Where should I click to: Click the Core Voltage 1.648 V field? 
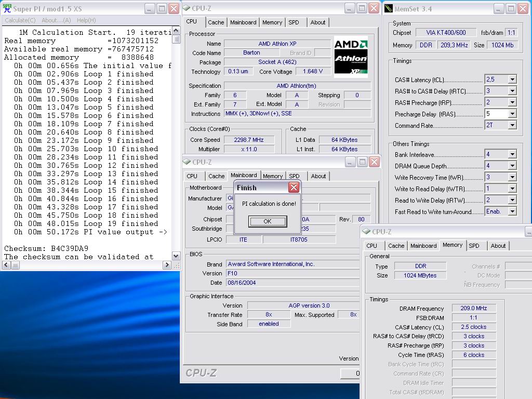tap(312, 71)
